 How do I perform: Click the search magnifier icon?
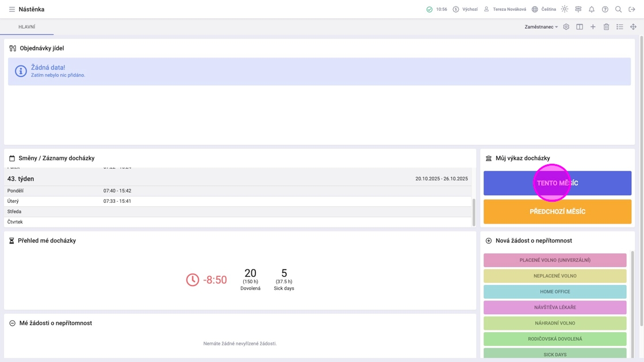(618, 9)
